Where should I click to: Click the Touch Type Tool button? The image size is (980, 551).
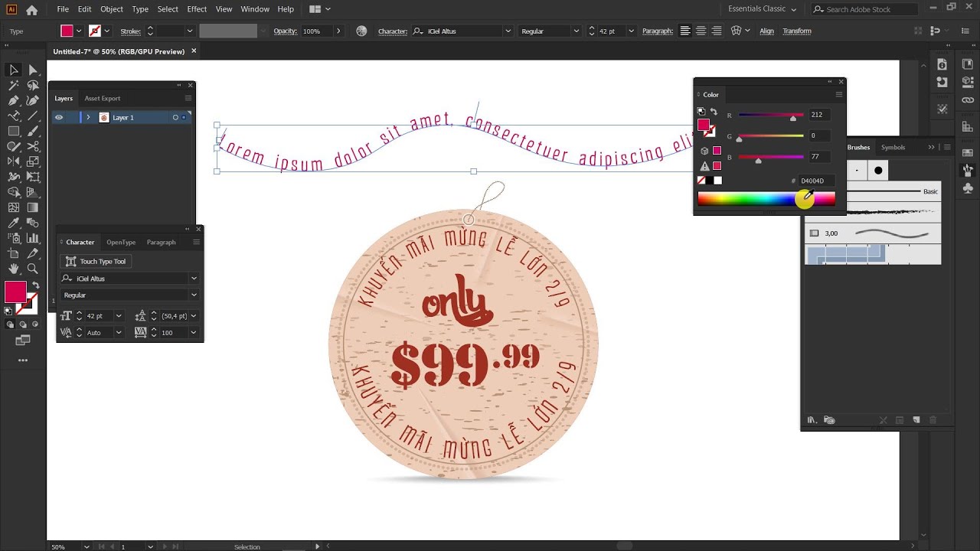click(x=96, y=261)
